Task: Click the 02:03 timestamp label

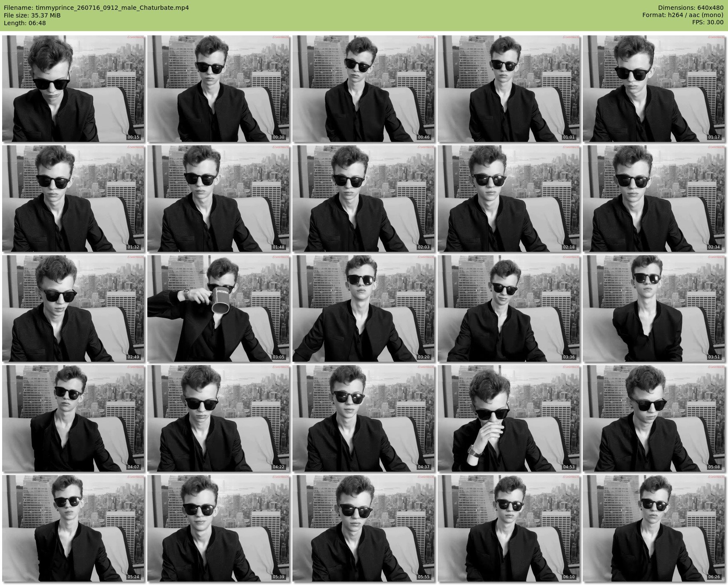Action: click(424, 247)
